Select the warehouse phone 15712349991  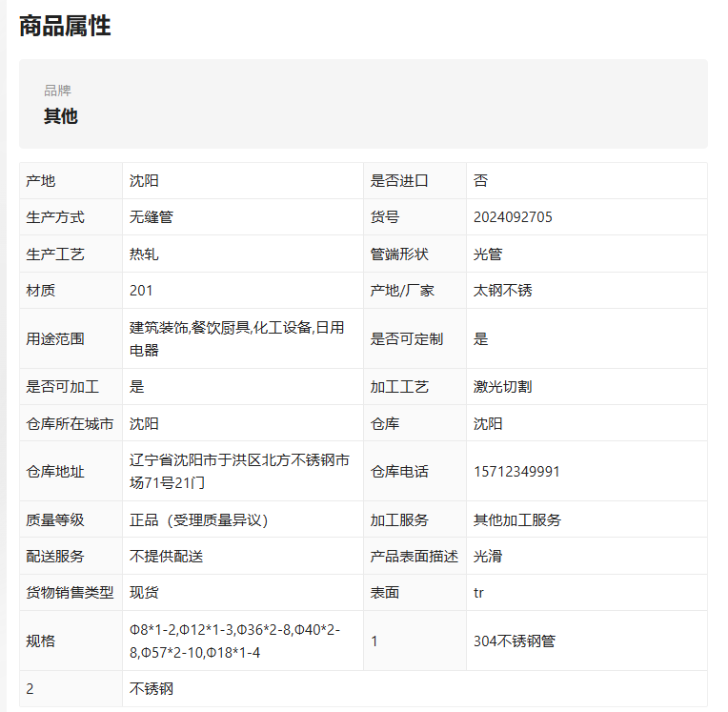pyautogui.click(x=516, y=472)
